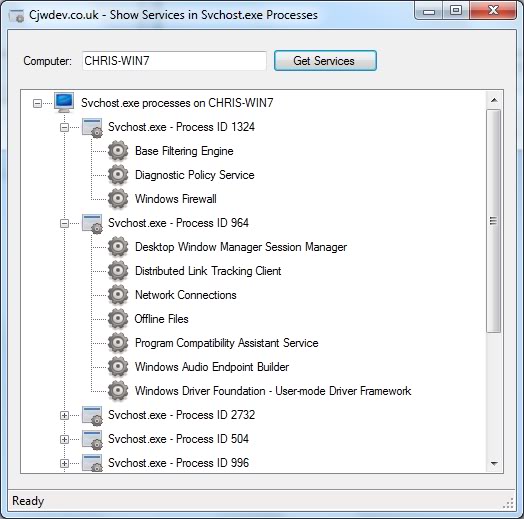
Task: Click the scrollbar down arrow
Action: coord(494,463)
